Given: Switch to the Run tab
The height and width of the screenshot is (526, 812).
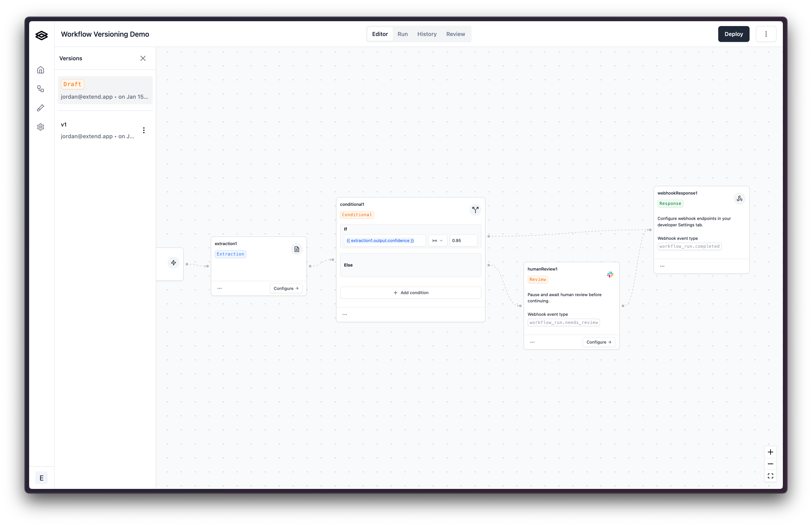Looking at the screenshot, I should (403, 34).
